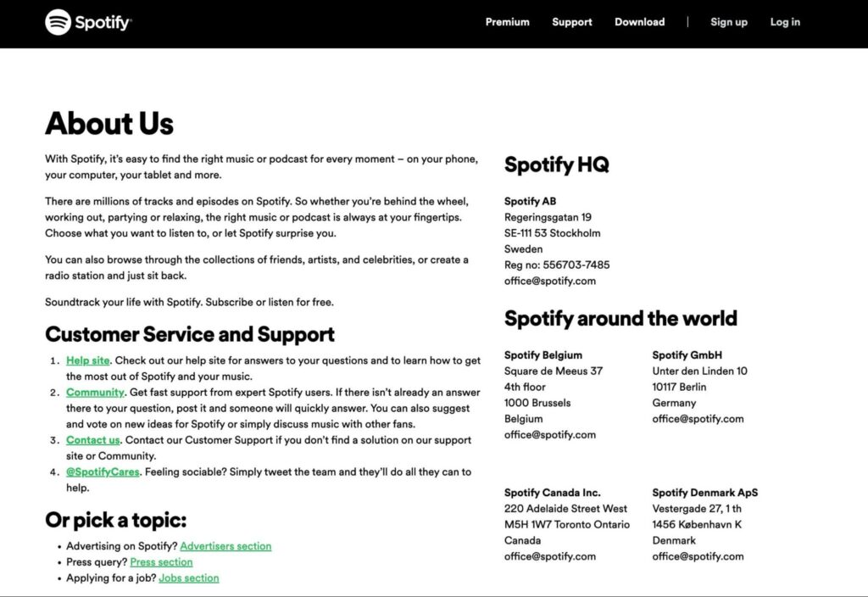Click the Reg no: 556703-7485 text

click(x=557, y=265)
